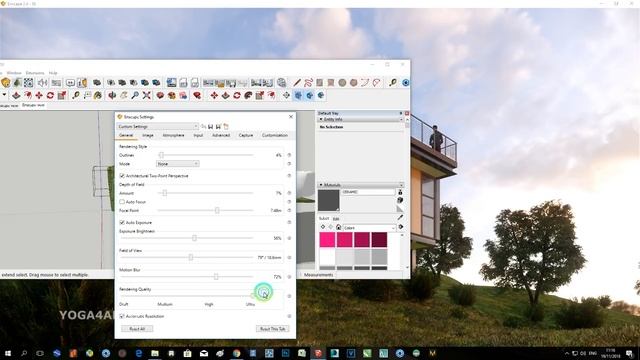Click the Motion Blur slider
The width and height of the screenshot is (640, 360).
pyautogui.click(x=186, y=277)
